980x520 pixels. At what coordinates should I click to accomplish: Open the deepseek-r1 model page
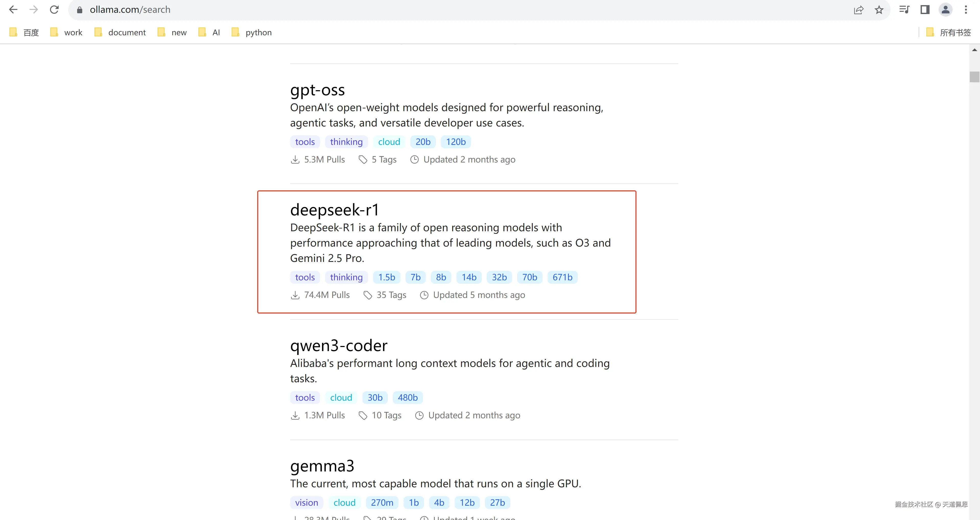tap(334, 210)
